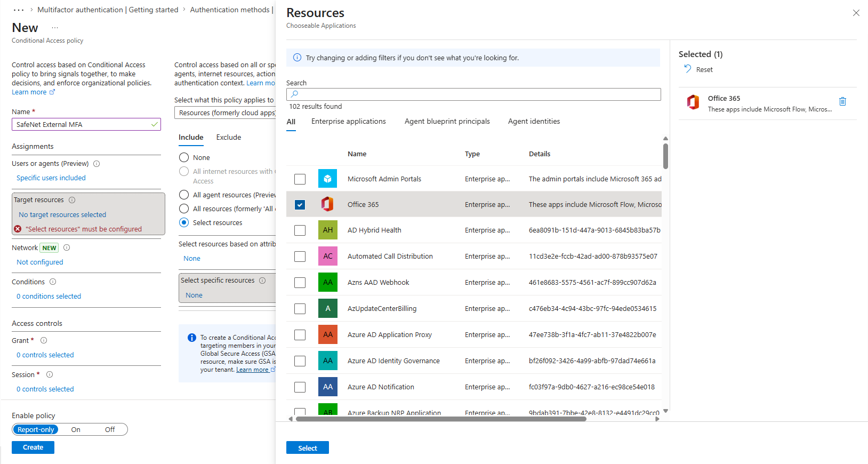Image resolution: width=868 pixels, height=464 pixels.
Task: Click the info icon beside Grant
Action: [44, 340]
